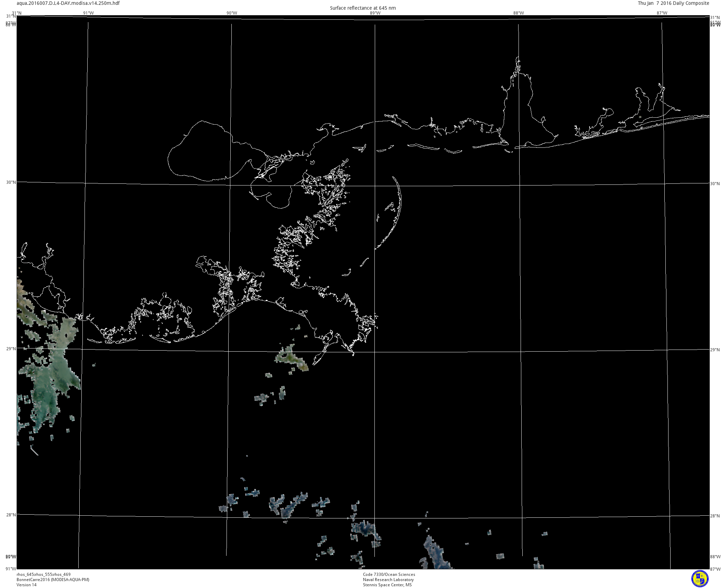The width and height of the screenshot is (726, 588).
Task: Click the 'BonnetCarre2016 (MODISA-AQUA-PM)' text
Action: click(x=53, y=580)
